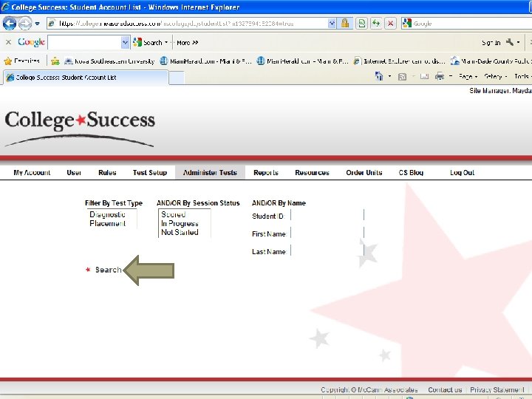Open the second MiamiHerald.com favorite link
Image resolution: width=532 pixels, height=399 pixels.
[302, 61]
